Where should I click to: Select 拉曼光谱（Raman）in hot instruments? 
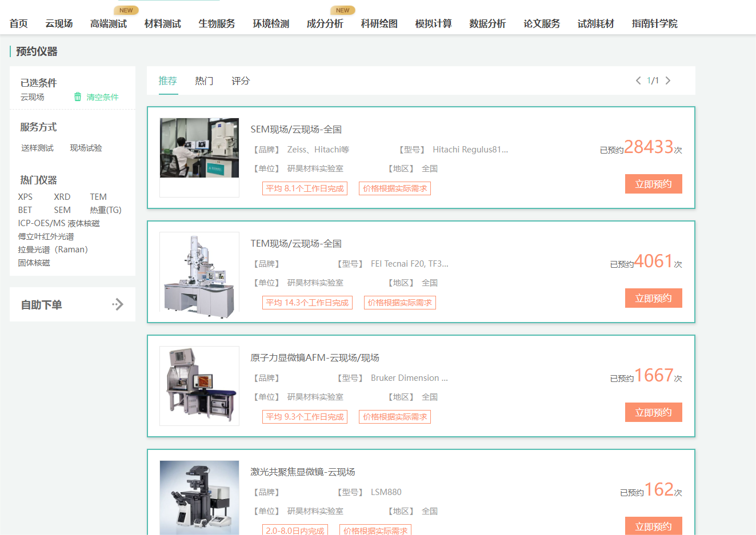tap(51, 249)
